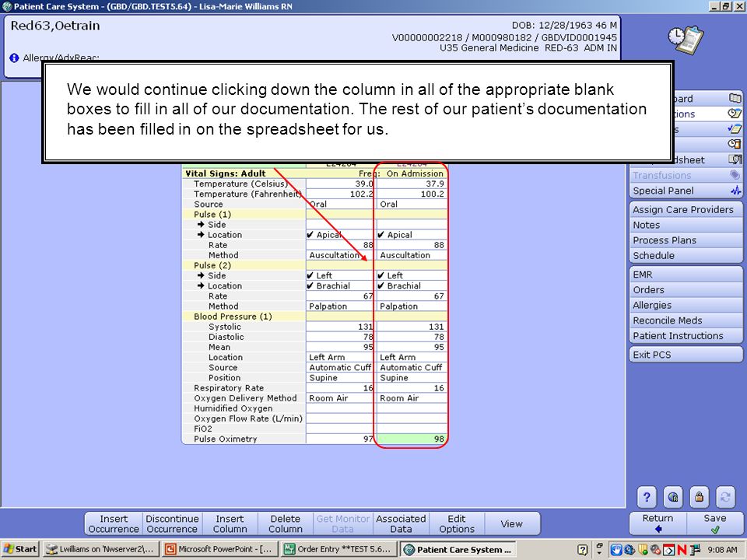Toggle checked Left in On Admission column
Image resolution: width=747 pixels, height=560 pixels.
412,275
